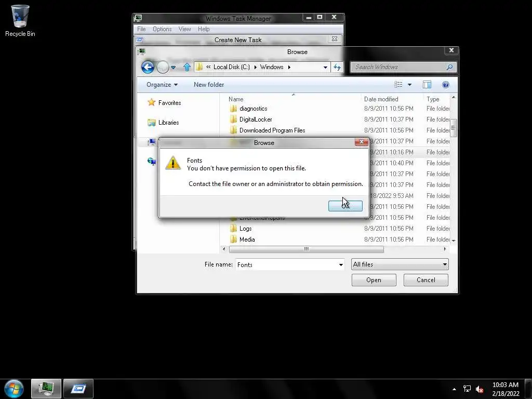The width and height of the screenshot is (532, 399).
Task: Show hidden tray icons arrow
Action: point(454,389)
